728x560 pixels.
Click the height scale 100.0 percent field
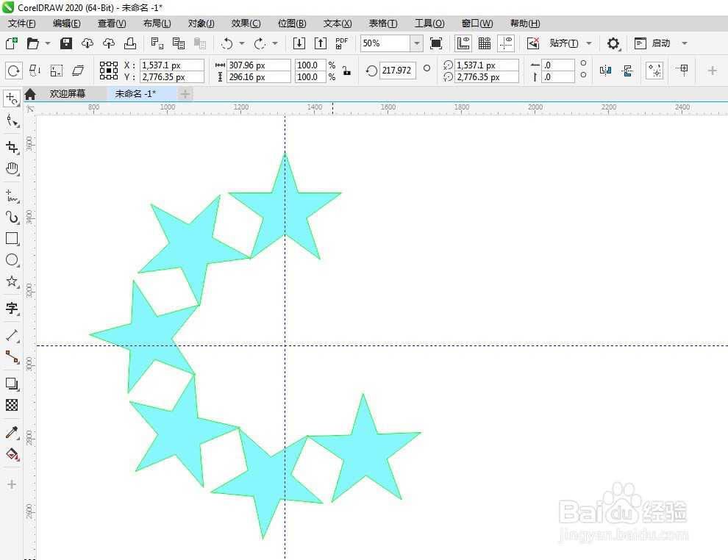(x=310, y=77)
